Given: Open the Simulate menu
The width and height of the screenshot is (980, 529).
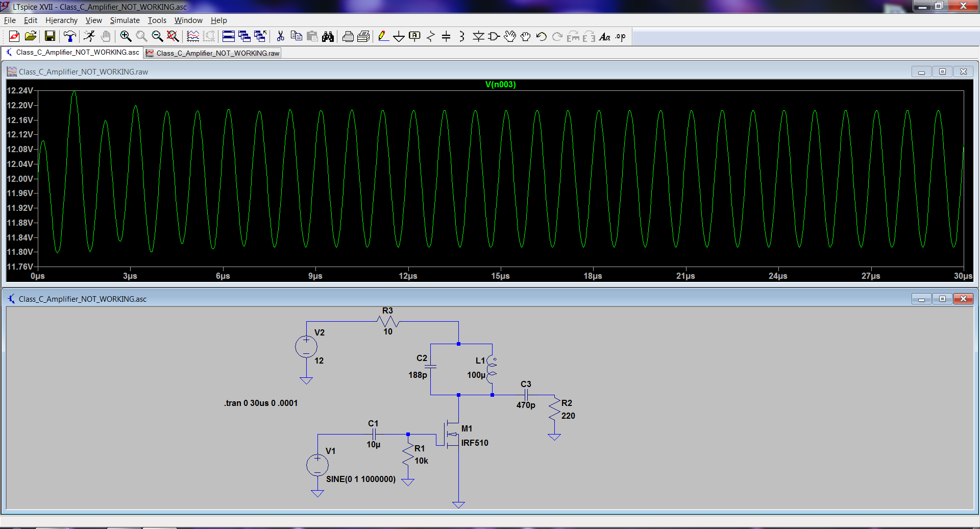Looking at the screenshot, I should tap(125, 20).
